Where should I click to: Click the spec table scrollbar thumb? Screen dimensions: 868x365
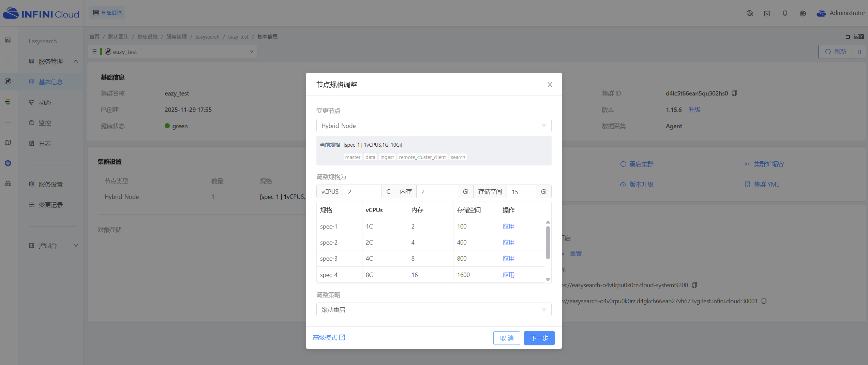click(x=548, y=243)
